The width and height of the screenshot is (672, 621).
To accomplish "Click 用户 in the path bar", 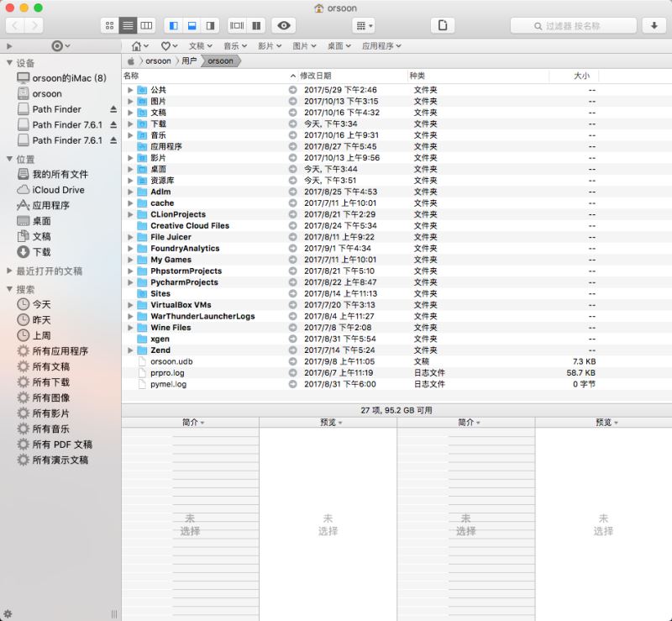I will (189, 61).
